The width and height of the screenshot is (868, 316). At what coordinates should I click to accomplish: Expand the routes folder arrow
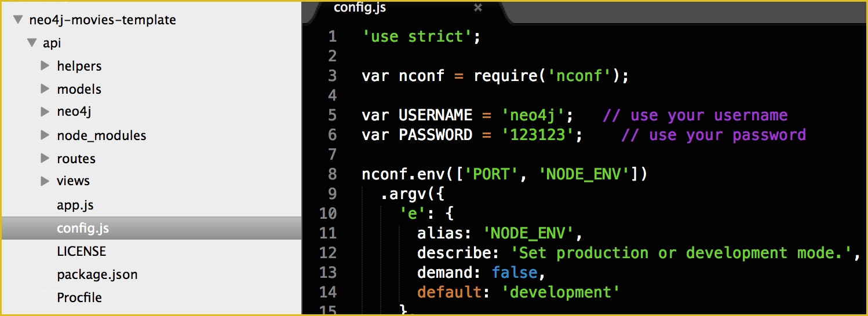tap(45, 158)
